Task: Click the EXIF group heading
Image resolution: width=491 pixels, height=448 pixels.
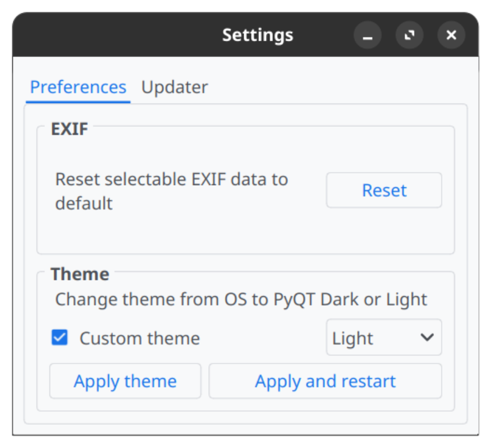Action: tap(69, 129)
